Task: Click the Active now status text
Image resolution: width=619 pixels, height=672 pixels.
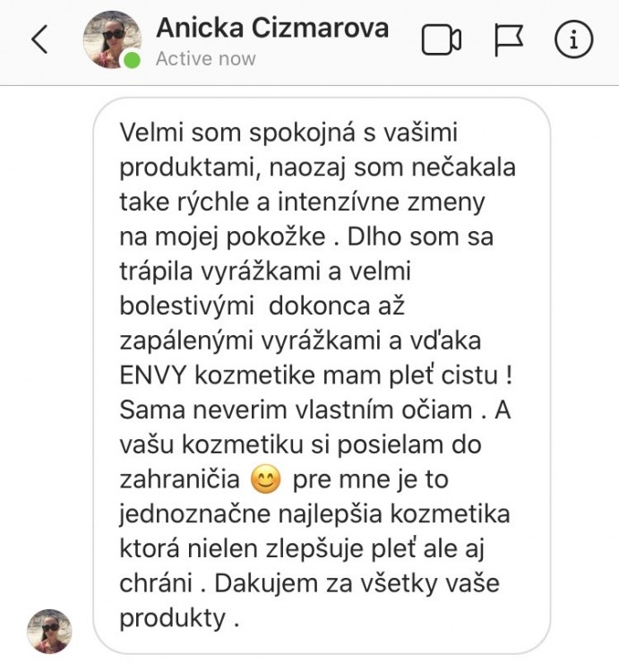Action: 206,59
